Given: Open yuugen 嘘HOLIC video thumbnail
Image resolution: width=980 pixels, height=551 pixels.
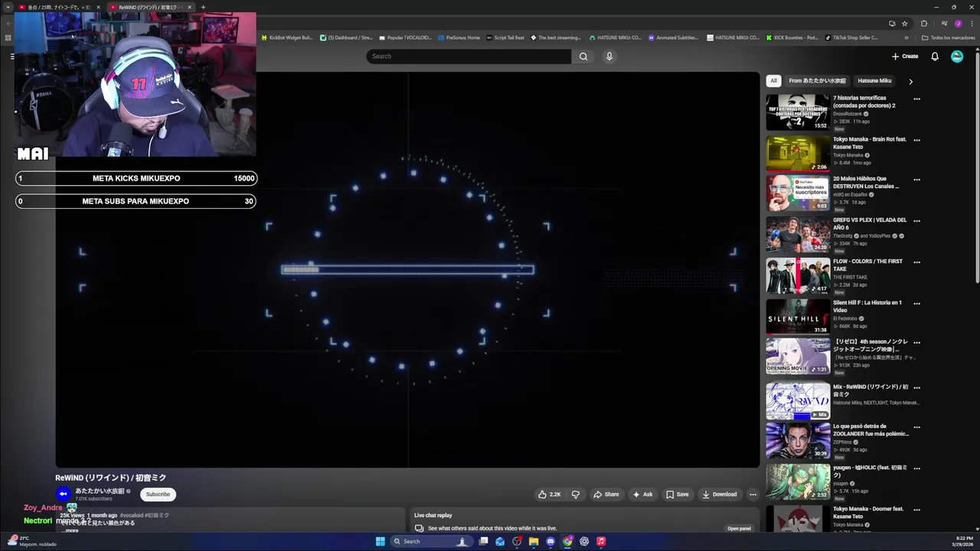Looking at the screenshot, I should [798, 482].
